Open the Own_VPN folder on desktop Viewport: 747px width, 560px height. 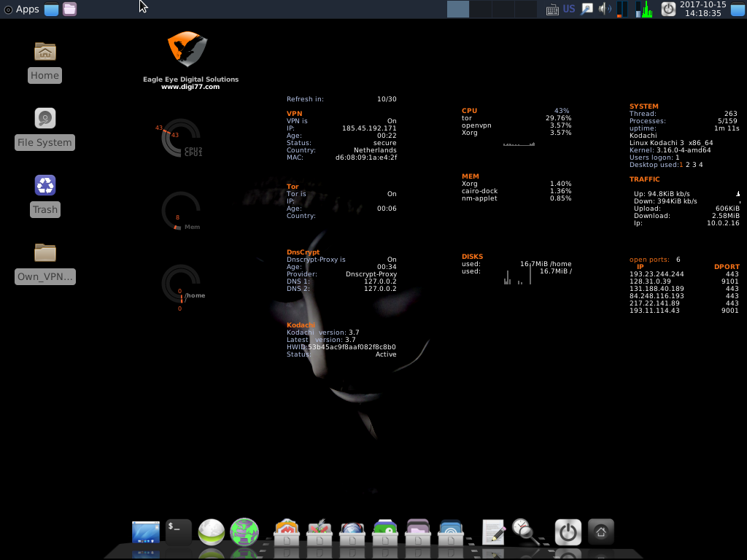click(x=45, y=263)
